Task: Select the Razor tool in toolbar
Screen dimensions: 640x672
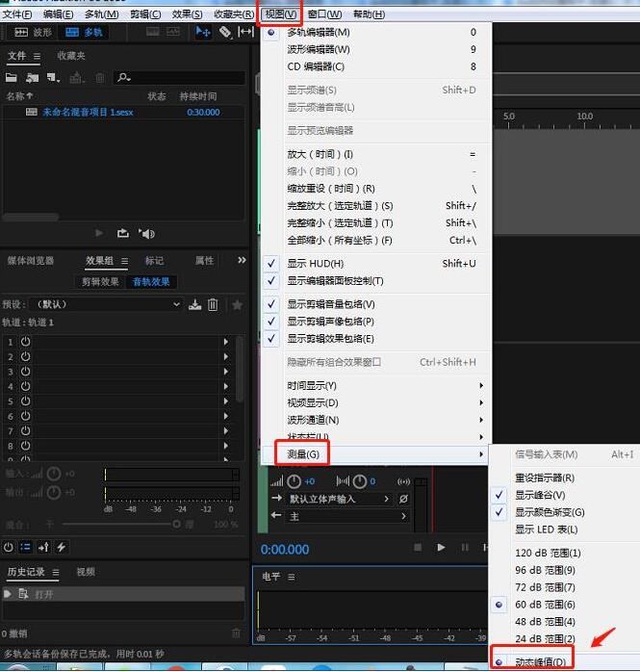Action: (x=225, y=32)
